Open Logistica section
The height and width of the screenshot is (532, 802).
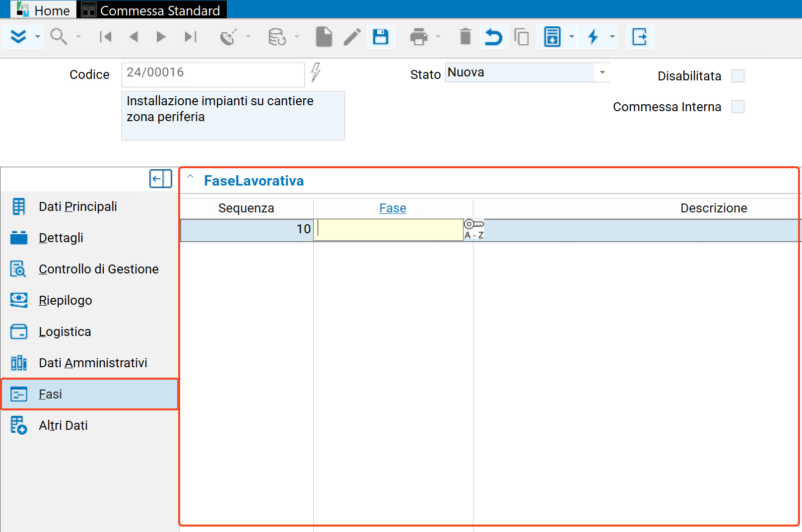[89, 332]
